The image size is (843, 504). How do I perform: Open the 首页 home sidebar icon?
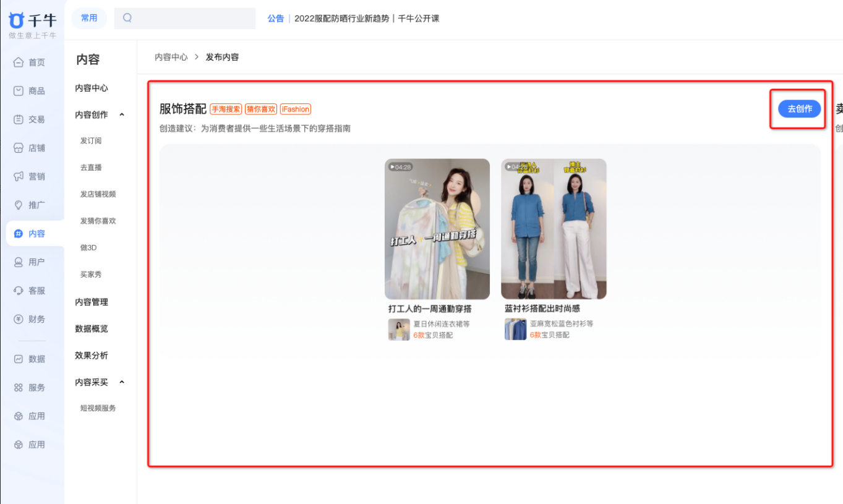pyautogui.click(x=19, y=62)
